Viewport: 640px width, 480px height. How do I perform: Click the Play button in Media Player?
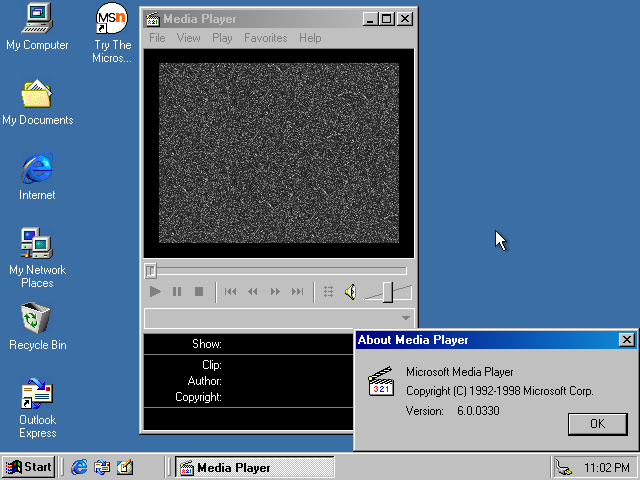155,291
